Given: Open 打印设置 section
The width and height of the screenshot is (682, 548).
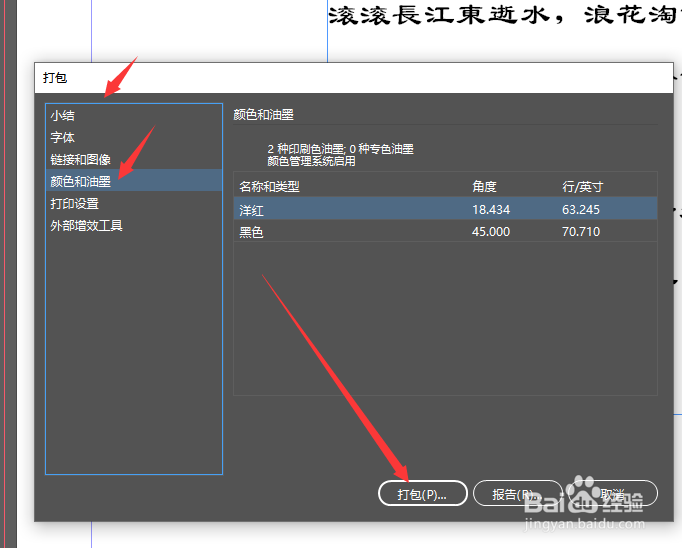Looking at the screenshot, I should pos(134,203).
